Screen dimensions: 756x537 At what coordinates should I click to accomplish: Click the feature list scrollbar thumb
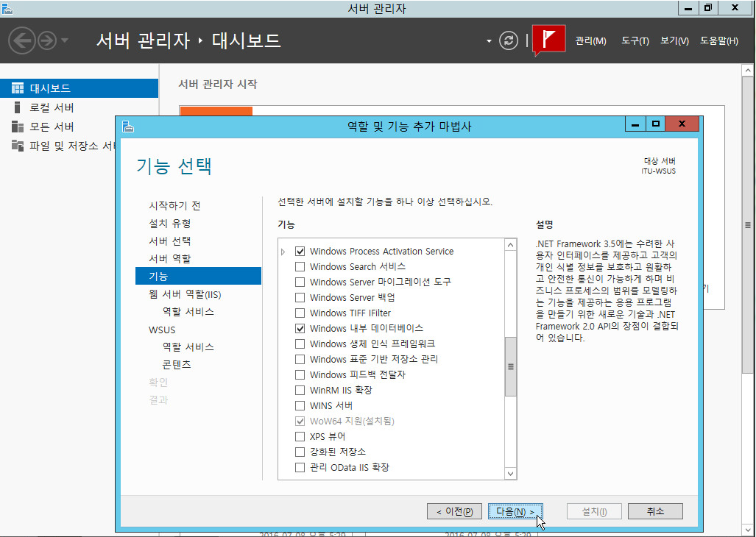click(x=510, y=366)
